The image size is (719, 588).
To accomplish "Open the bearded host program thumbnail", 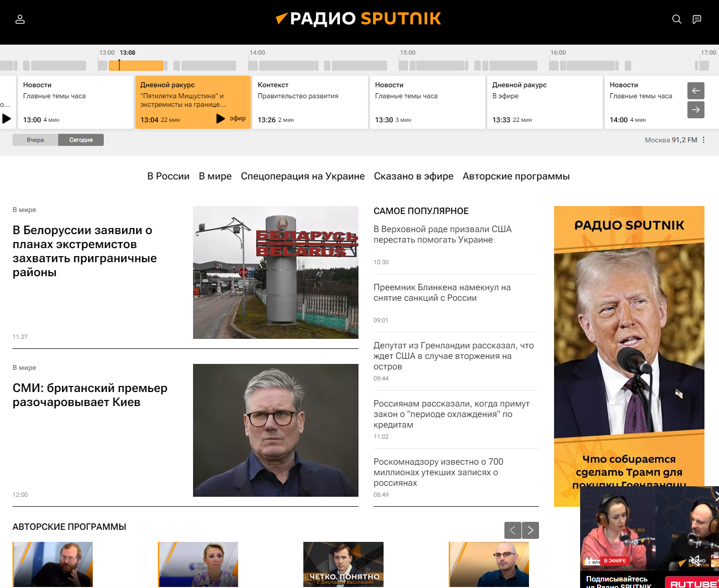I will click(53, 564).
